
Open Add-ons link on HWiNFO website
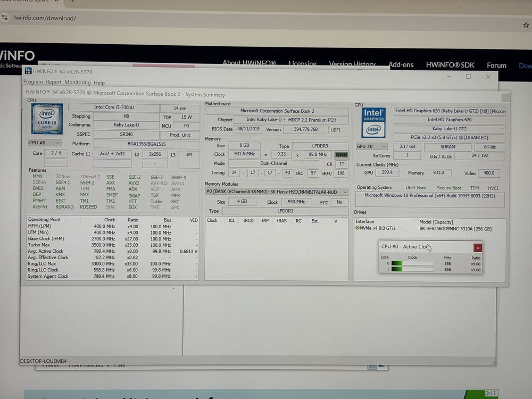point(401,65)
